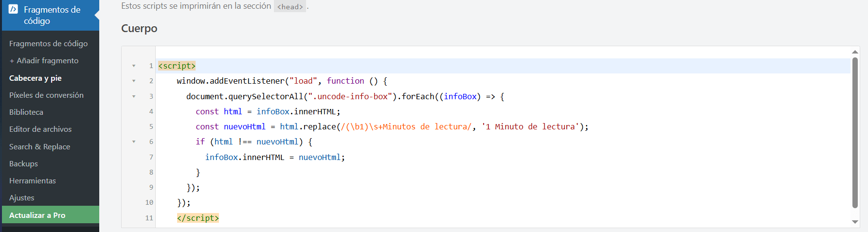Place cursor on the closing </script> tag

click(198, 218)
